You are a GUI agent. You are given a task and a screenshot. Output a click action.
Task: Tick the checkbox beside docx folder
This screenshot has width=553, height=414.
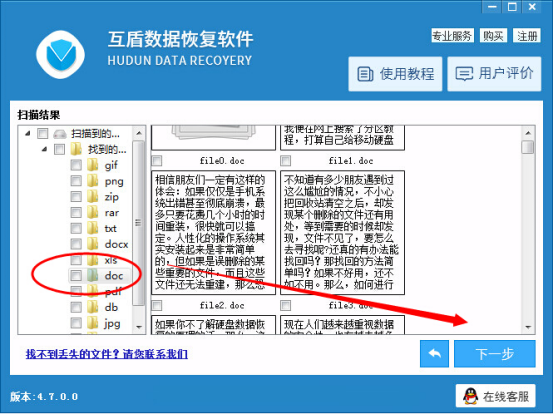click(x=76, y=244)
